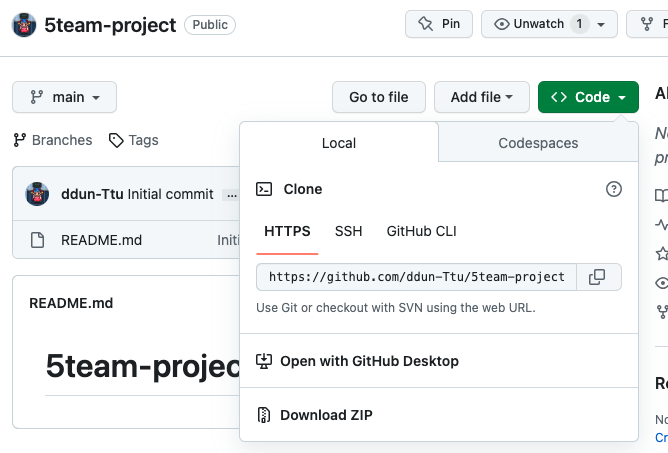Open the ddun-Tu author link in commit row
The width and height of the screenshot is (668, 453).
pos(92,194)
